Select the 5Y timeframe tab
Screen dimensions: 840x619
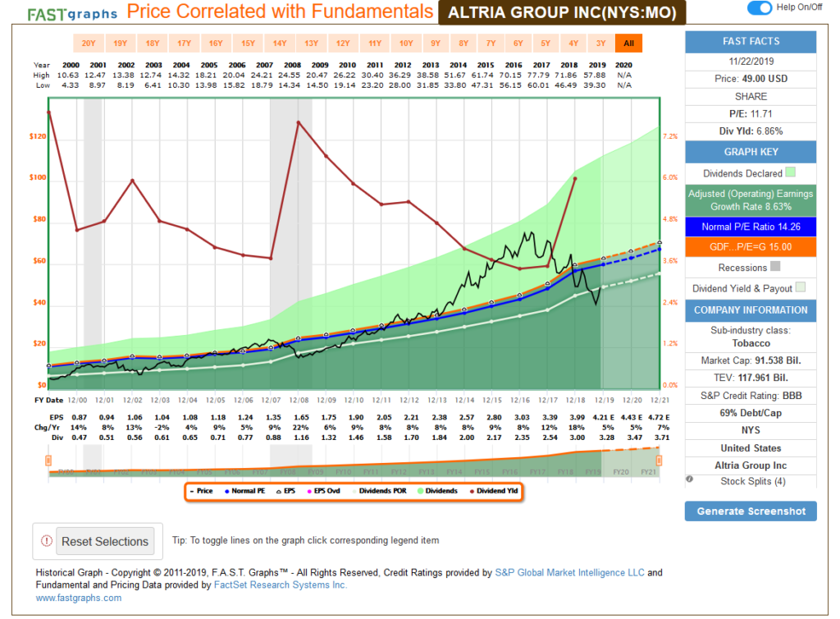tap(546, 44)
